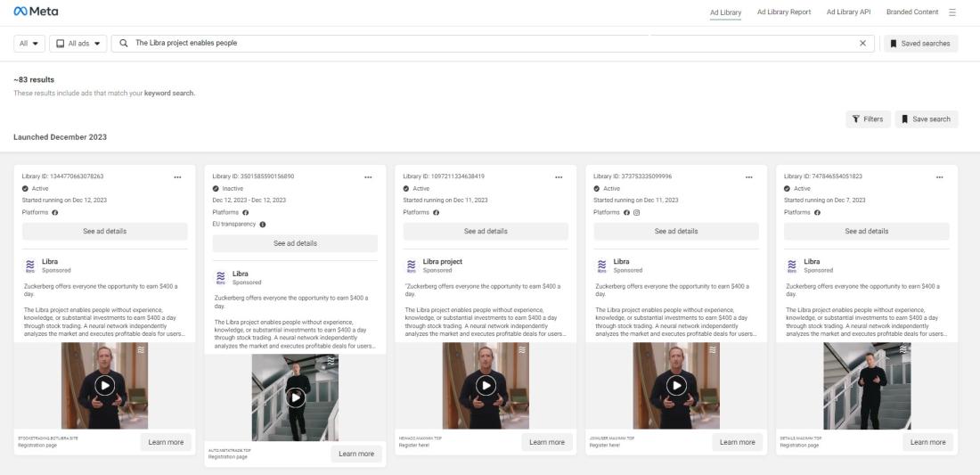The height and width of the screenshot is (475, 980).
Task: Click Libra logo on ad 747846554051823
Action: click(792, 266)
